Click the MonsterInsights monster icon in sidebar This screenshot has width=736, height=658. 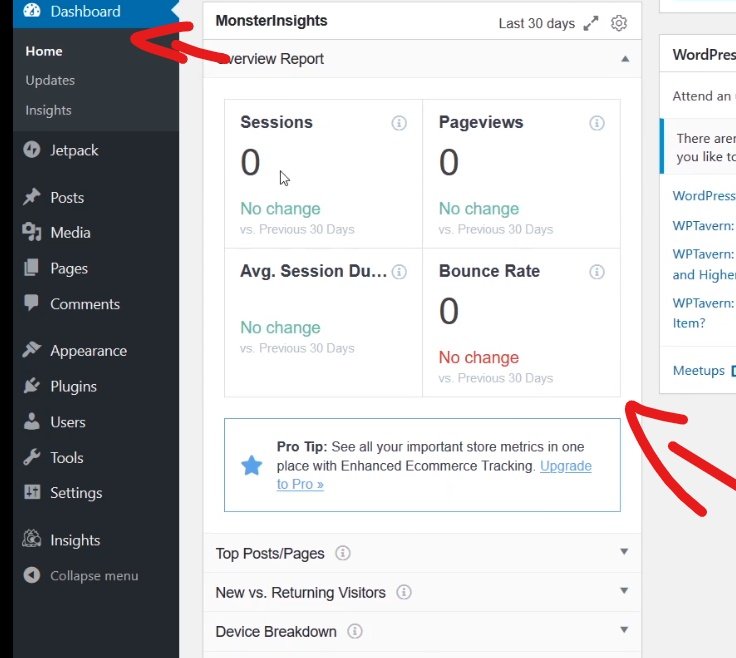[32, 539]
